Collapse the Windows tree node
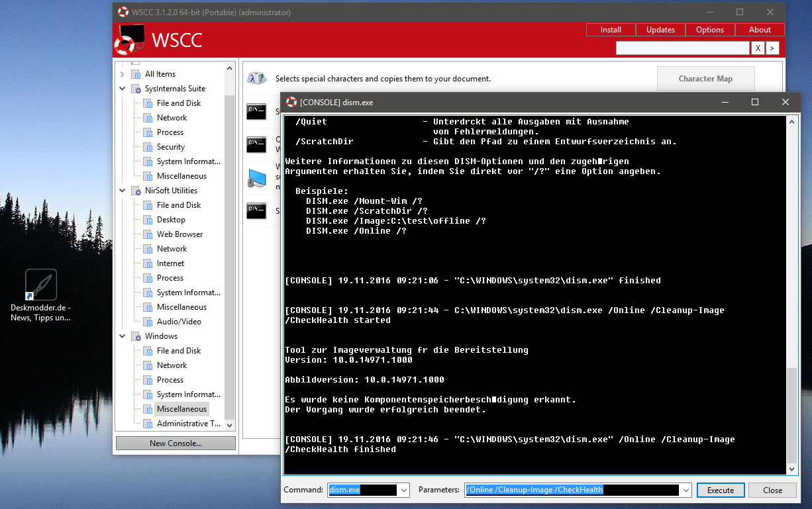This screenshot has width=812, height=509. point(123,336)
